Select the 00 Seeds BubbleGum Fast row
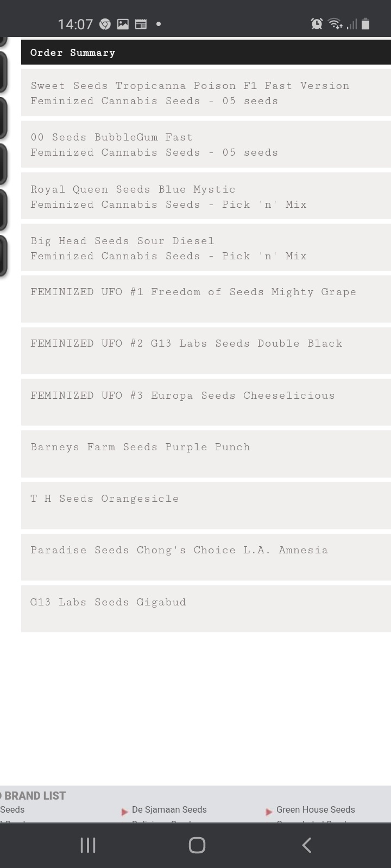This screenshot has height=868, width=391. click(206, 144)
